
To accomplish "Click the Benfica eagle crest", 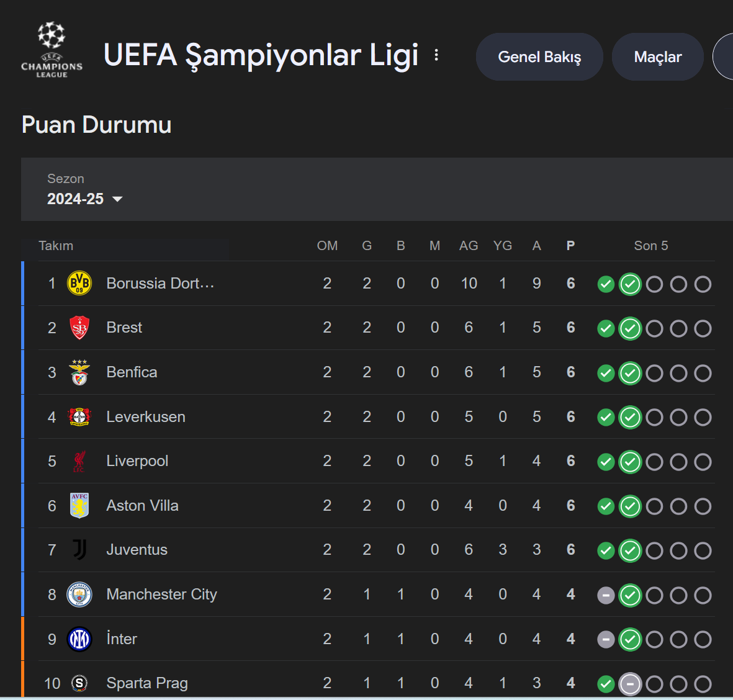I will 79,372.
